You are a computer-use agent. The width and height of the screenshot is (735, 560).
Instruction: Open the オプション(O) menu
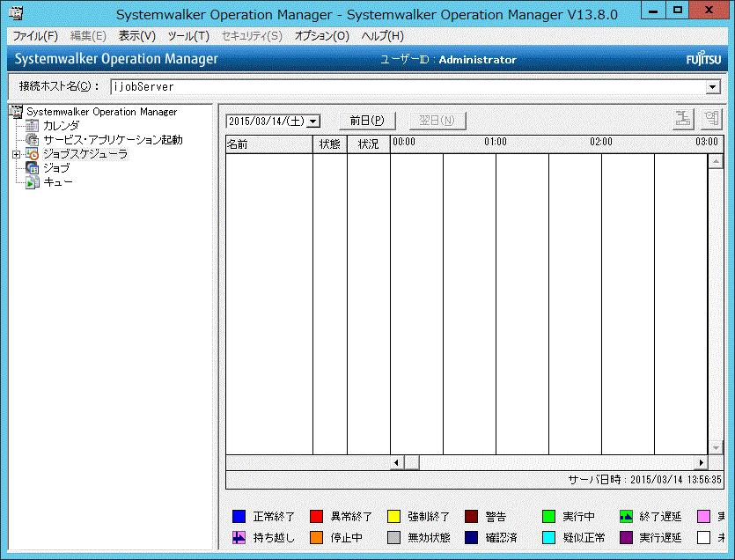(321, 36)
